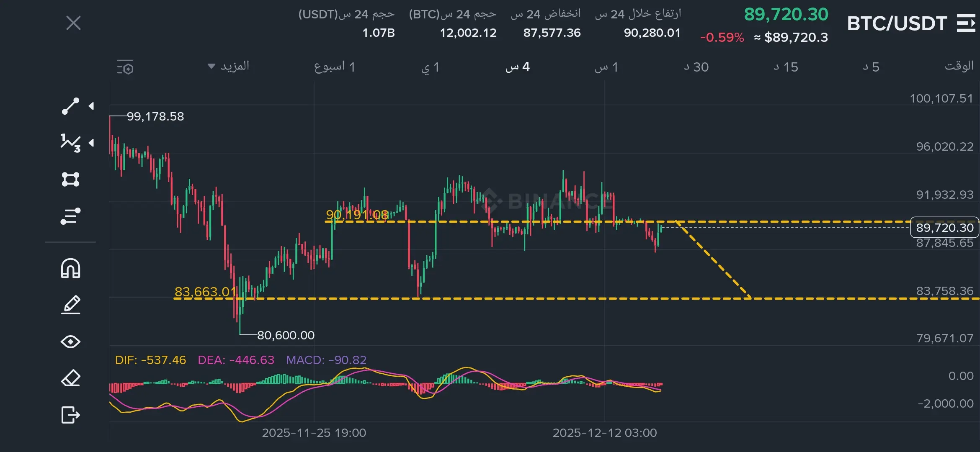Open the chart indicator settings icon

pyautogui.click(x=125, y=67)
